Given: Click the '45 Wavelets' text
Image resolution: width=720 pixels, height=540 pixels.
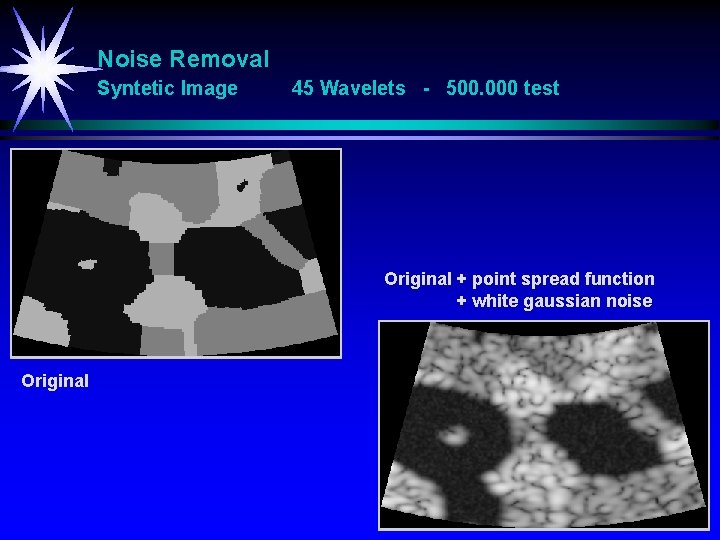Looking at the screenshot, I should tap(349, 88).
